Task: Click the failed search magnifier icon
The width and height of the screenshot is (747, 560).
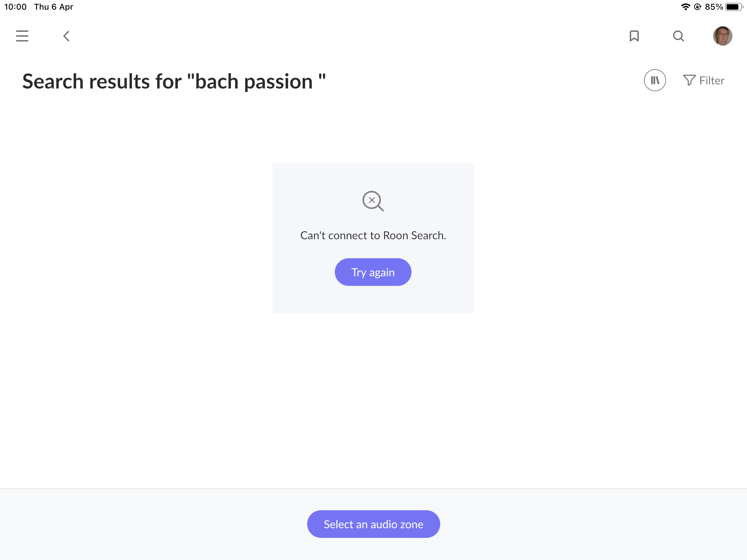Action: [x=373, y=201]
